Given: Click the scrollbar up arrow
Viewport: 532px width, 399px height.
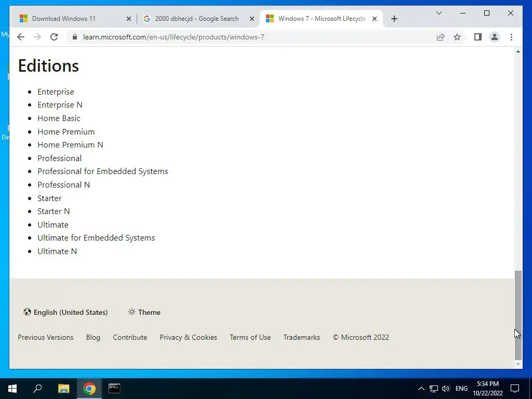Looking at the screenshot, I should tap(518, 51).
